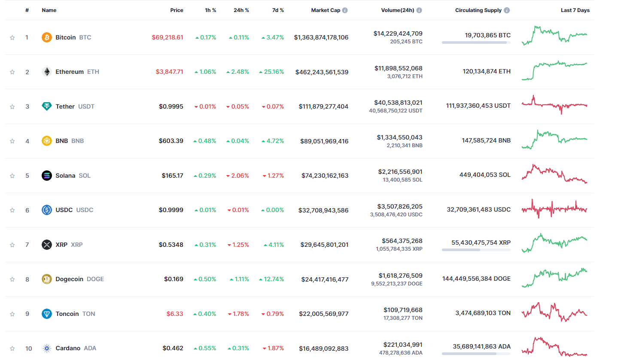Click the XRP black logo icon
618x364 pixels.
[47, 245]
